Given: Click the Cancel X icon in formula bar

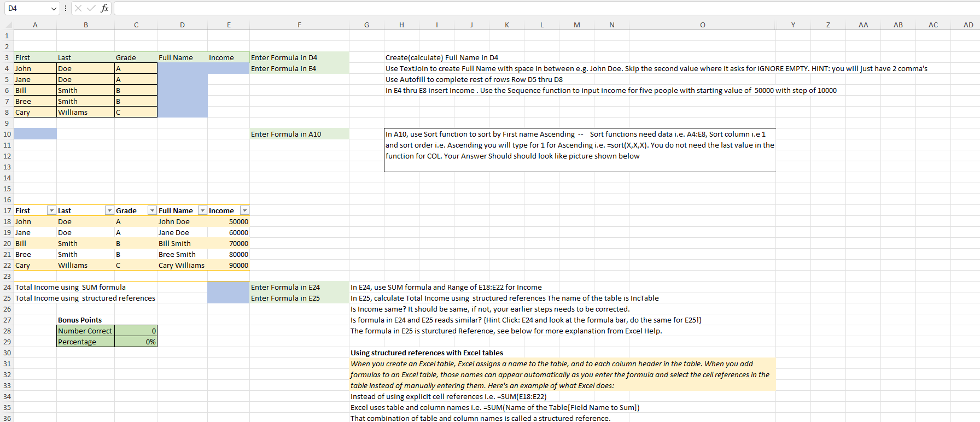Looking at the screenshot, I should click(78, 8).
